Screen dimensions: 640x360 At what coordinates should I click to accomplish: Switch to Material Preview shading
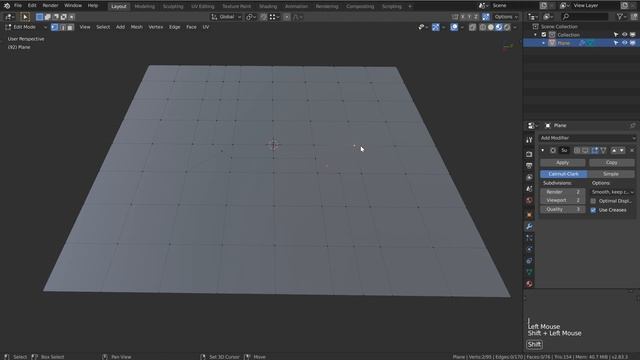(x=499, y=27)
